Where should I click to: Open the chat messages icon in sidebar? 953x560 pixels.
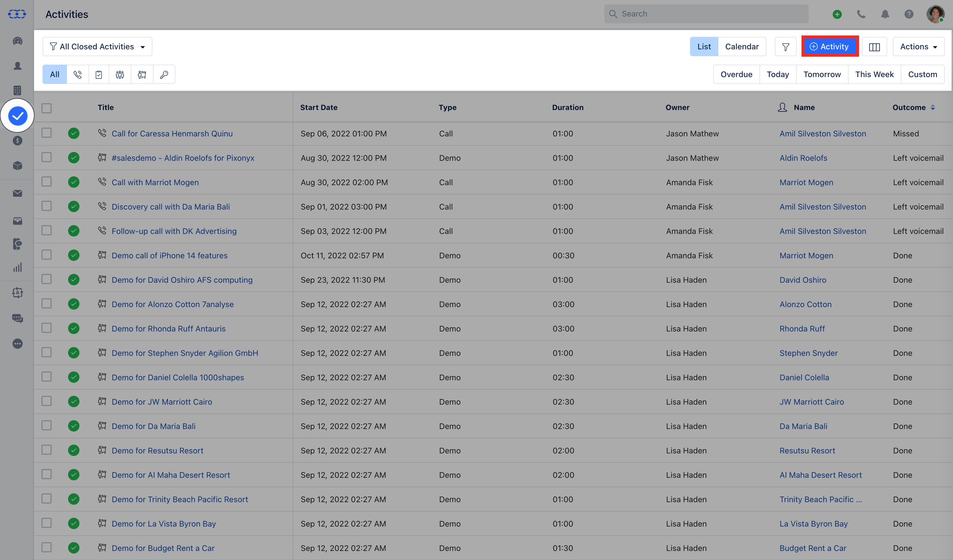[17, 318]
